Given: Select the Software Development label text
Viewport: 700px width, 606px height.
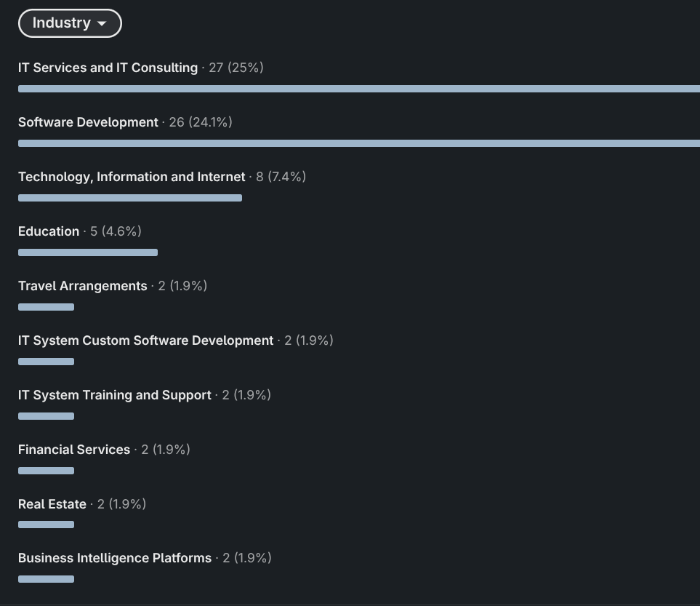Looking at the screenshot, I should (88, 122).
